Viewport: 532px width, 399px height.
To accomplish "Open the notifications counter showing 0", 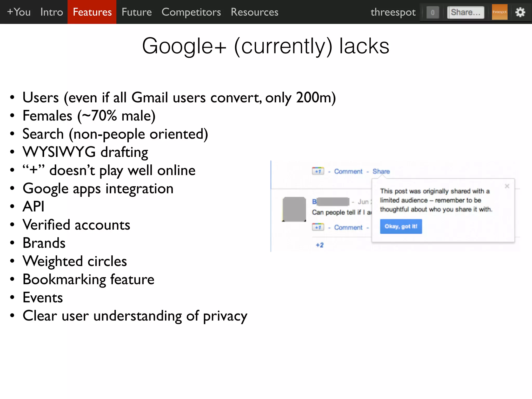I will tap(433, 12).
